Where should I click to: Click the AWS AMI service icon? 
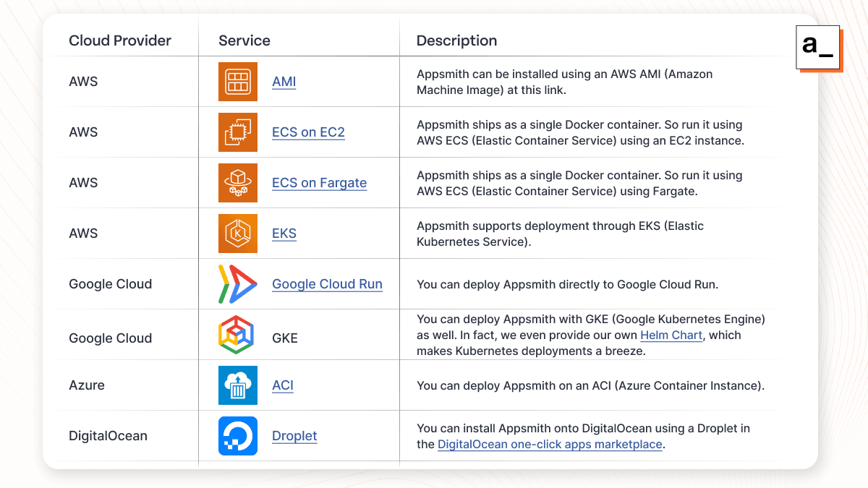tap(238, 81)
